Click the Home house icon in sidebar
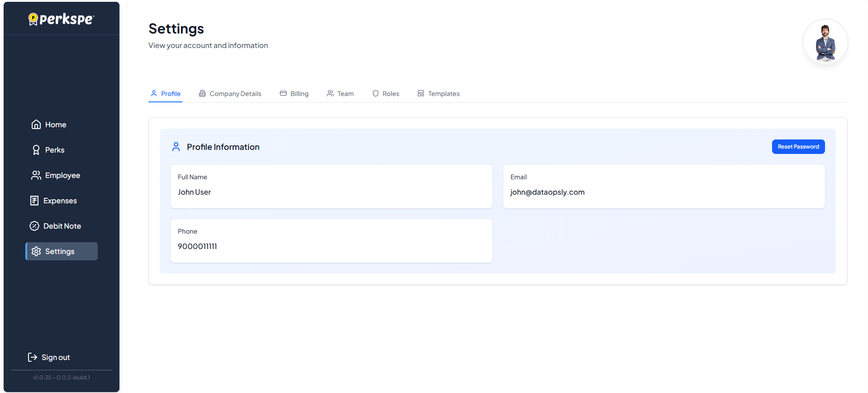Image resolution: width=868 pixels, height=393 pixels. (36, 125)
